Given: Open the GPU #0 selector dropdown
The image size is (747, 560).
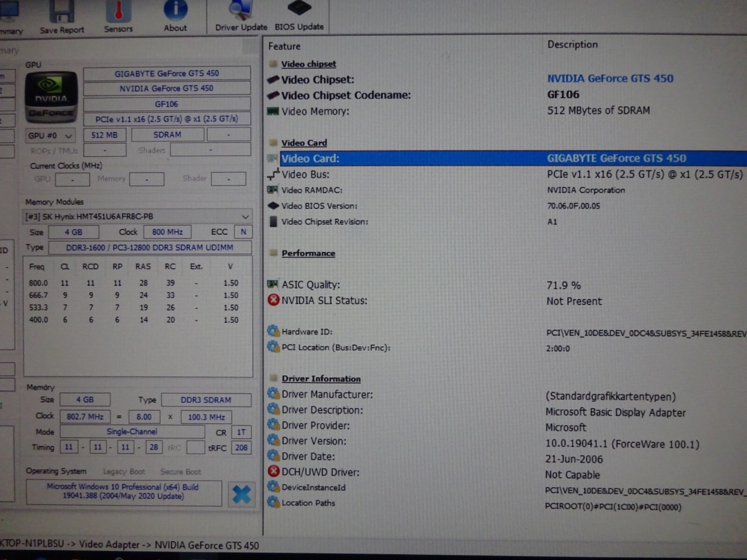Looking at the screenshot, I should 50,135.
